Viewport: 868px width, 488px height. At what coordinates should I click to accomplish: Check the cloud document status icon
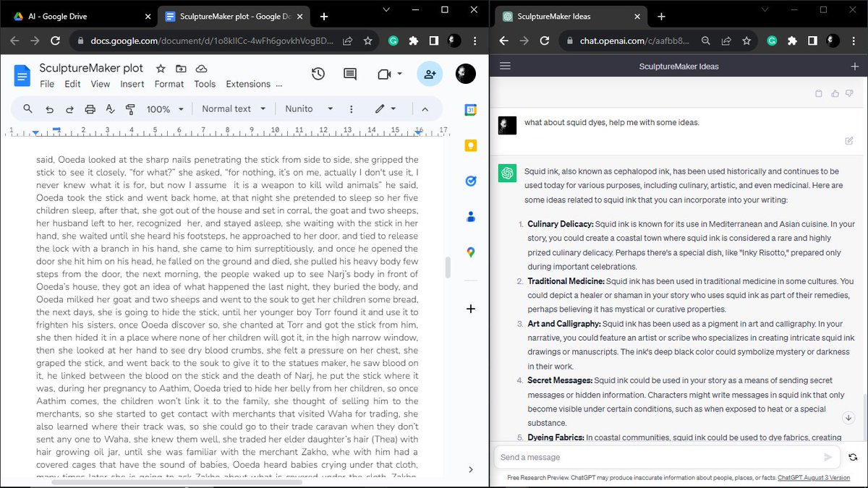click(202, 69)
